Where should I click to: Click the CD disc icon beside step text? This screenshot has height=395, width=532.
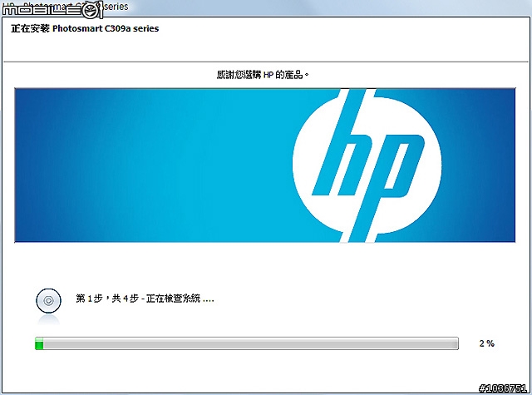[48, 301]
